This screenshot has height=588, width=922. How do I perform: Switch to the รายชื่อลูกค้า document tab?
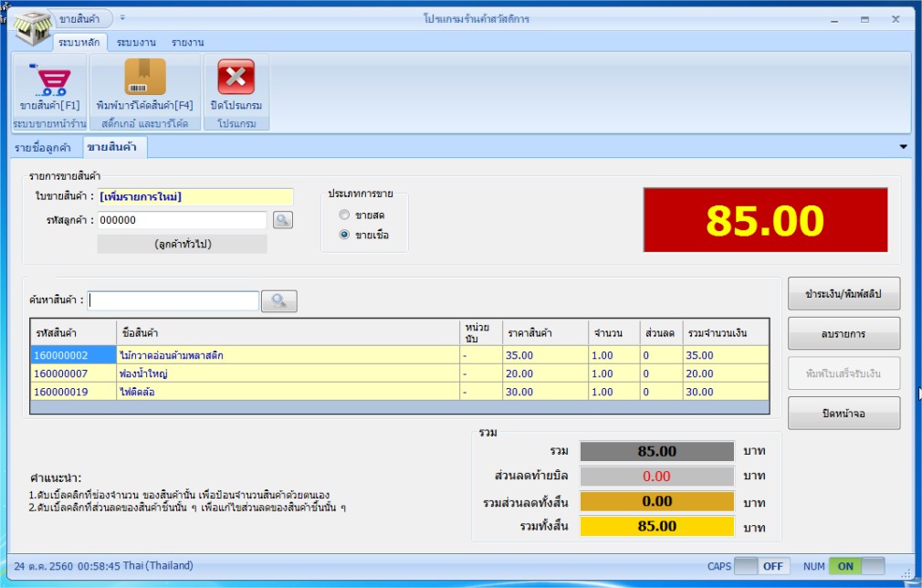43,148
